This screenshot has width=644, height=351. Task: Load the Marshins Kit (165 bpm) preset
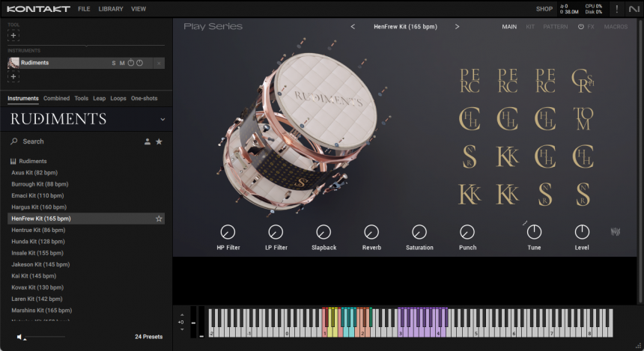(x=41, y=311)
